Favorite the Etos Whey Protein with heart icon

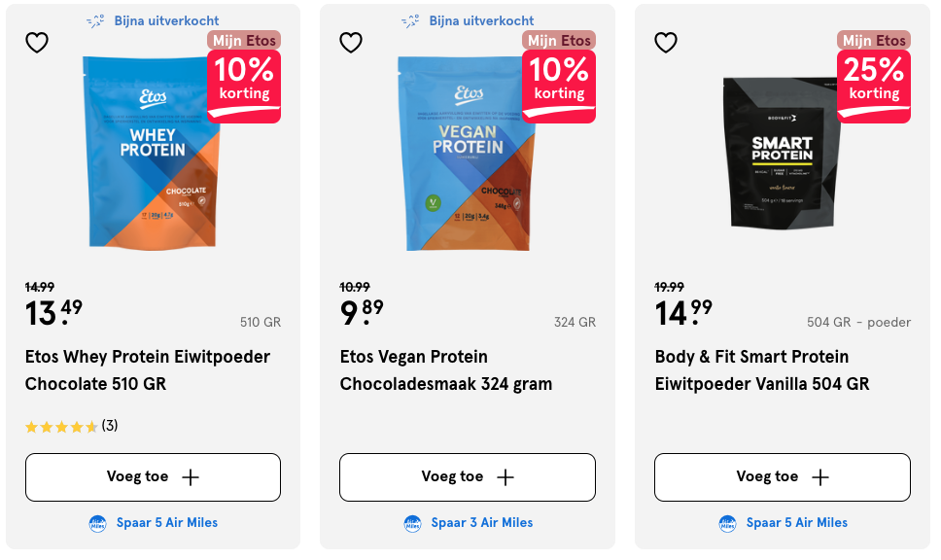click(37, 43)
